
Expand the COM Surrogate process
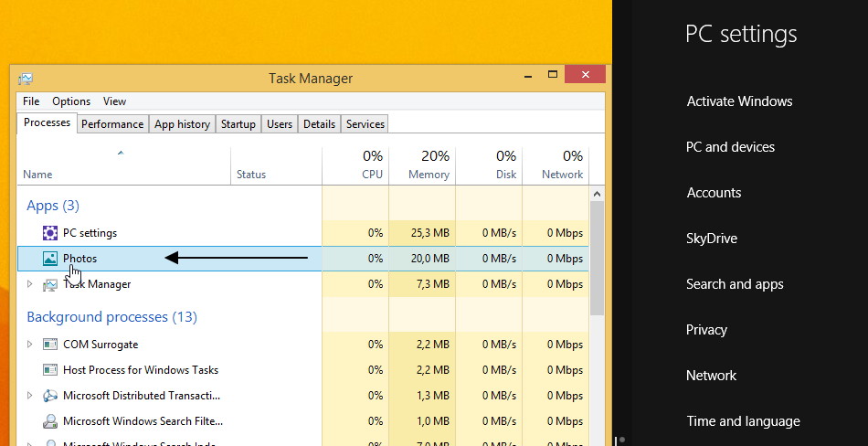tap(30, 344)
